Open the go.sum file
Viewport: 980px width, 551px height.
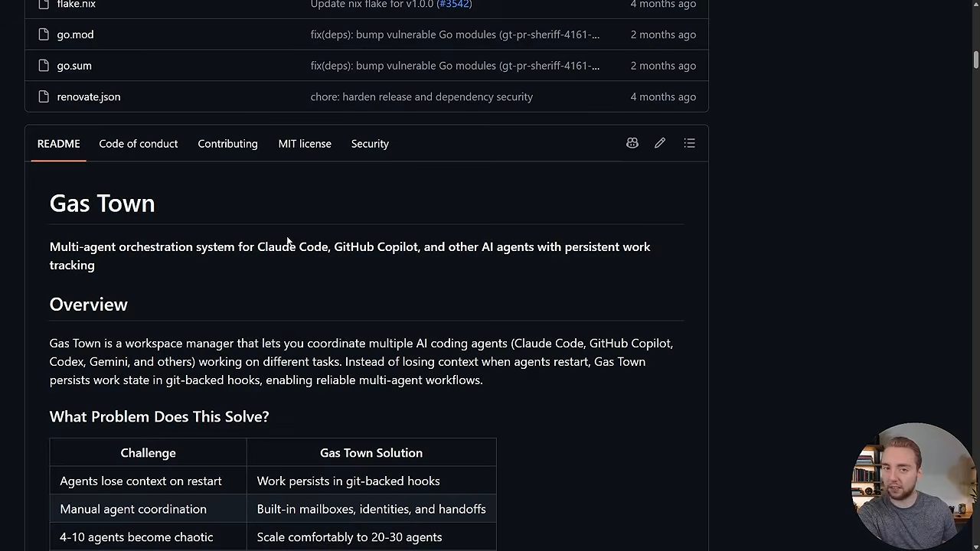74,66
